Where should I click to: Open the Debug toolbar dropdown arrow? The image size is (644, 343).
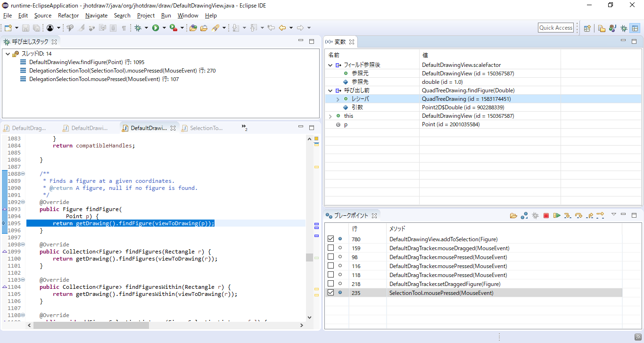tap(146, 28)
